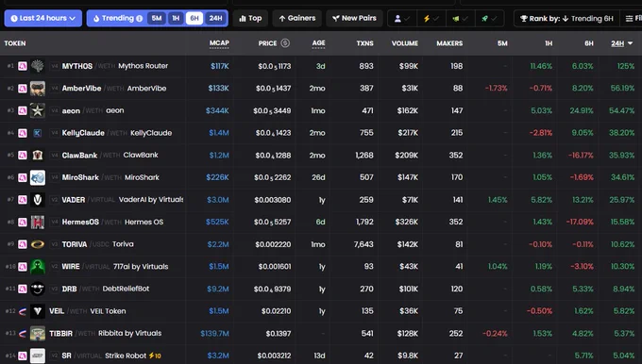The width and height of the screenshot is (642, 364).
Task: Click the -17.09% 6H change value
Action: pos(580,223)
